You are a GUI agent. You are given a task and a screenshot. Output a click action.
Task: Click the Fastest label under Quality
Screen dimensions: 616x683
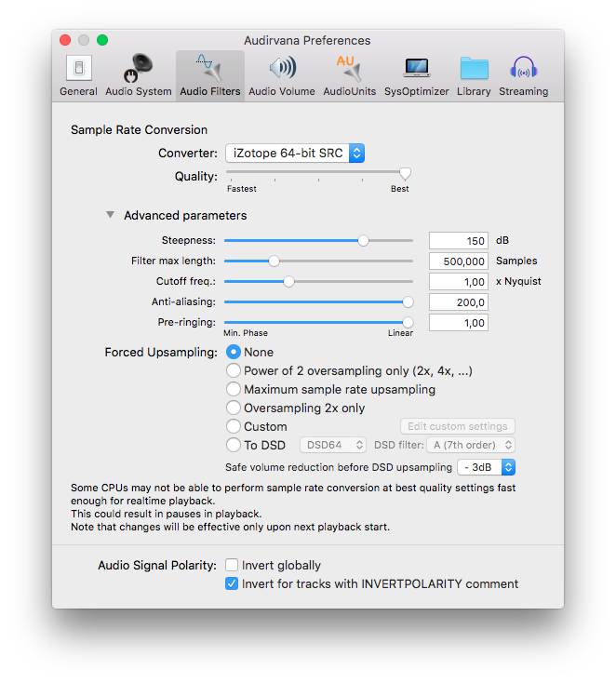[242, 189]
